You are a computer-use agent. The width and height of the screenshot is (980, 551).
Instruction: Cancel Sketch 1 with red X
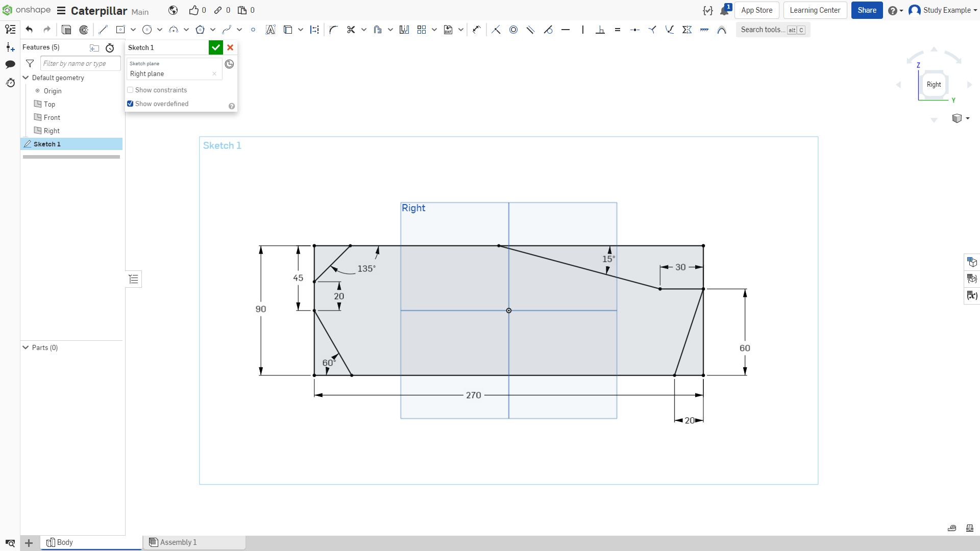[x=230, y=47]
